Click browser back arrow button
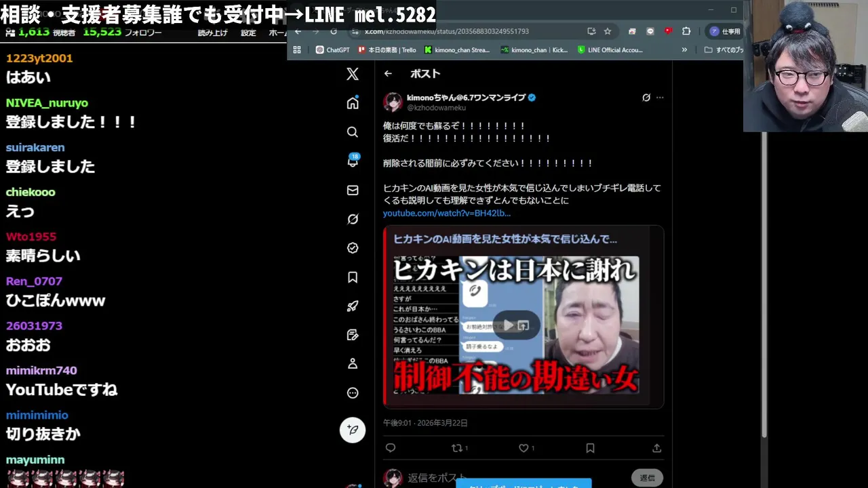This screenshot has width=868, height=488. pyautogui.click(x=298, y=31)
